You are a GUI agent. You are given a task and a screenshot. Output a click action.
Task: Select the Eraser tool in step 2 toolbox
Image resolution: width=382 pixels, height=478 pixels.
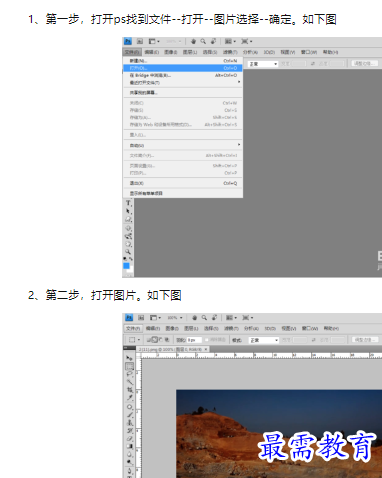click(129, 439)
